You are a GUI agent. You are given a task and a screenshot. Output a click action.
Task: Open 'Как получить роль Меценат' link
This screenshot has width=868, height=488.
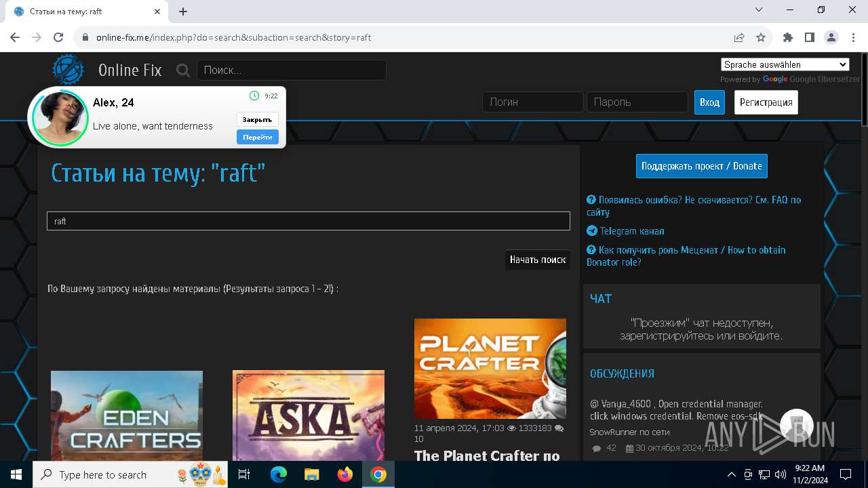pyautogui.click(x=686, y=256)
